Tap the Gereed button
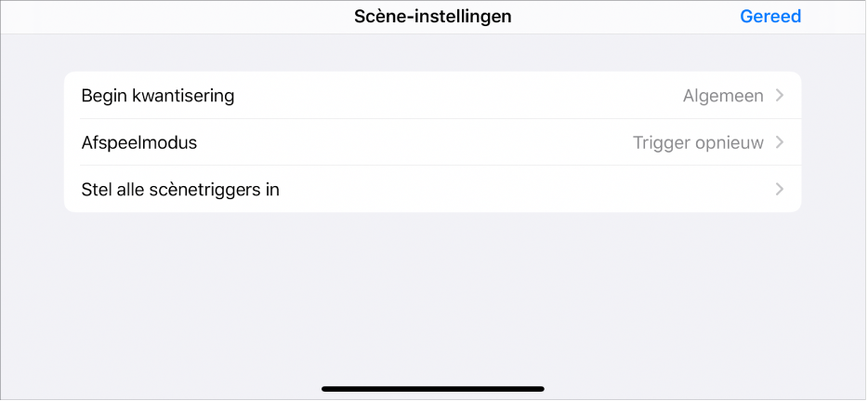868x401 pixels. pyautogui.click(x=769, y=17)
